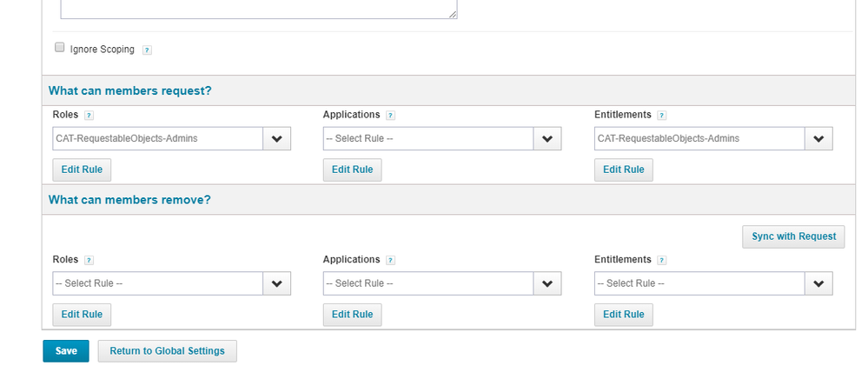Image resolution: width=868 pixels, height=379 pixels.
Task: Click help icon beside request Entitlements label
Action: pyautogui.click(x=662, y=115)
